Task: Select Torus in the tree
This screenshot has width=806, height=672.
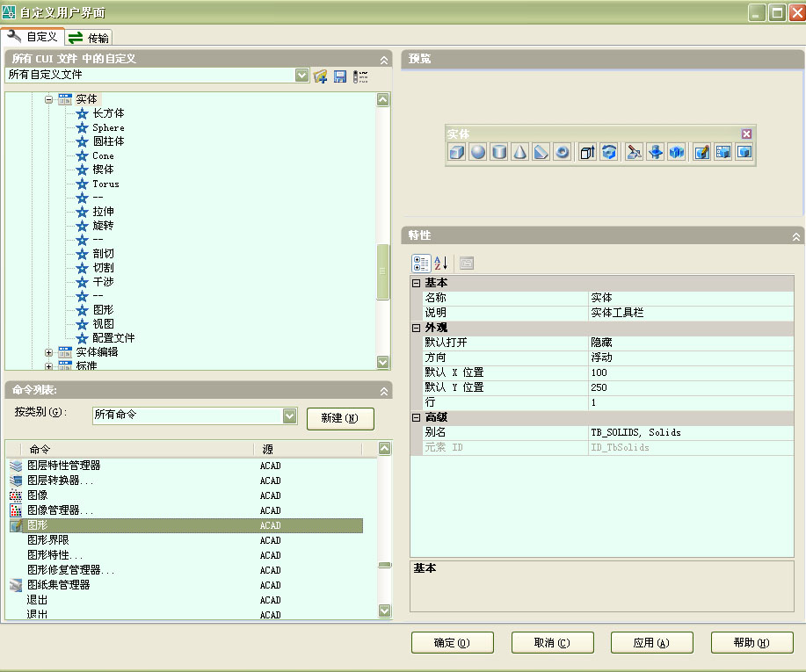Action: (x=105, y=184)
